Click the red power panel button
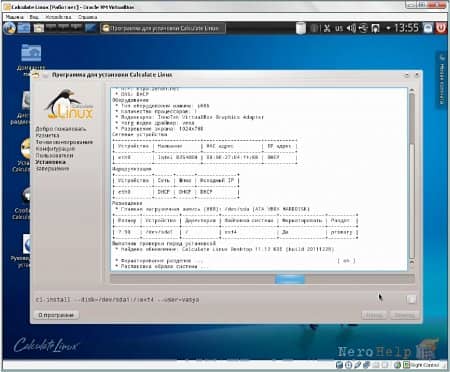The height and width of the screenshot is (372, 450). [441, 28]
